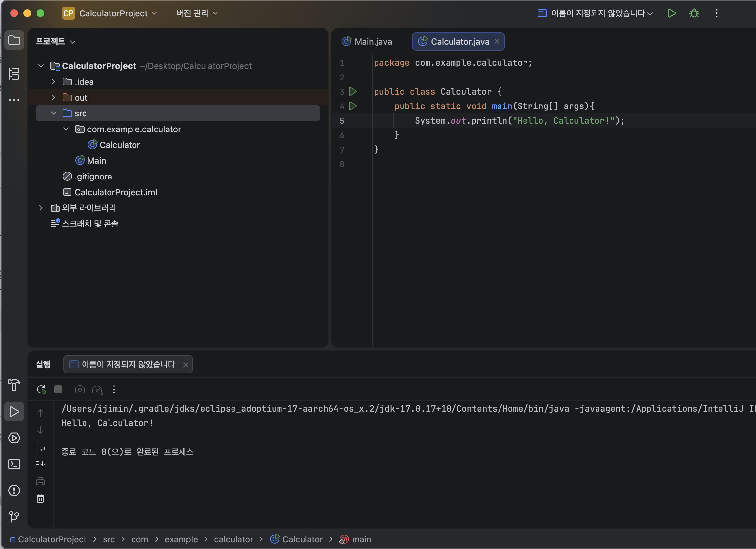Viewport: 756px width, 549px height.
Task: Collapse the com.example.calculator package
Action: click(66, 129)
